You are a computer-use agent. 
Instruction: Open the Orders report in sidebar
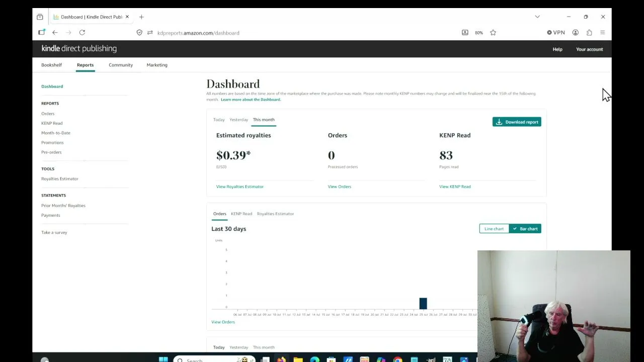[48, 114]
